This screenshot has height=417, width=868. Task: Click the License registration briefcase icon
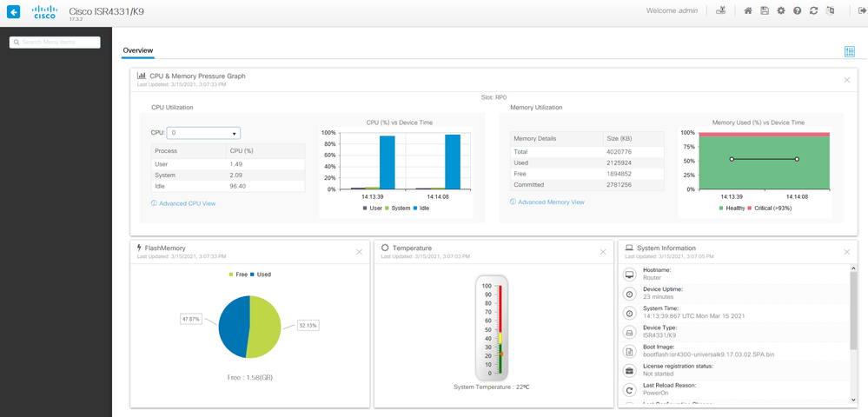[x=629, y=371]
